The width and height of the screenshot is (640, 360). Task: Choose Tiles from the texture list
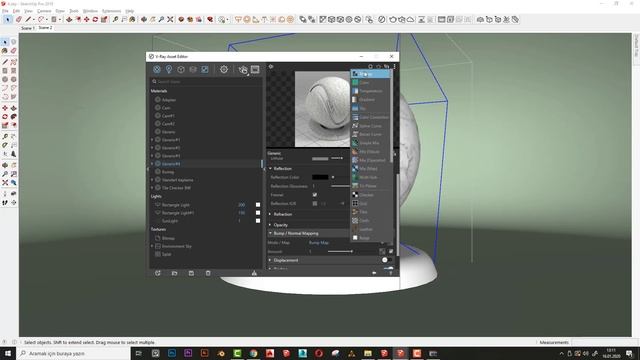pos(371,212)
